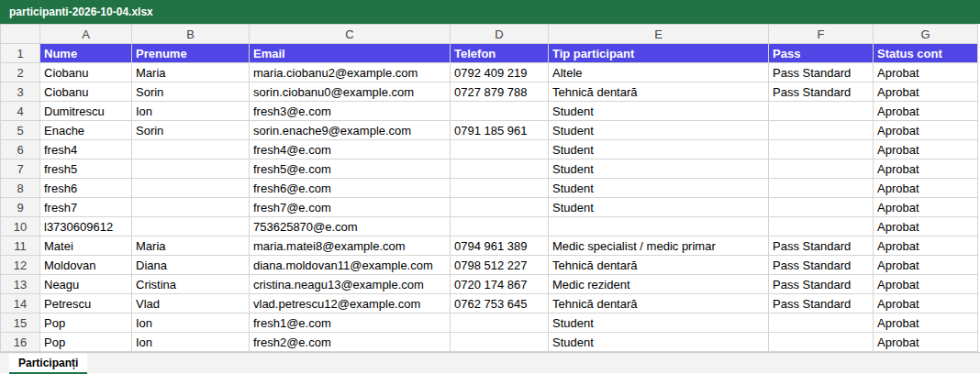Screen dimensions: 980x374
Task: Select cell fresh1@e.com
Action: [350, 324]
